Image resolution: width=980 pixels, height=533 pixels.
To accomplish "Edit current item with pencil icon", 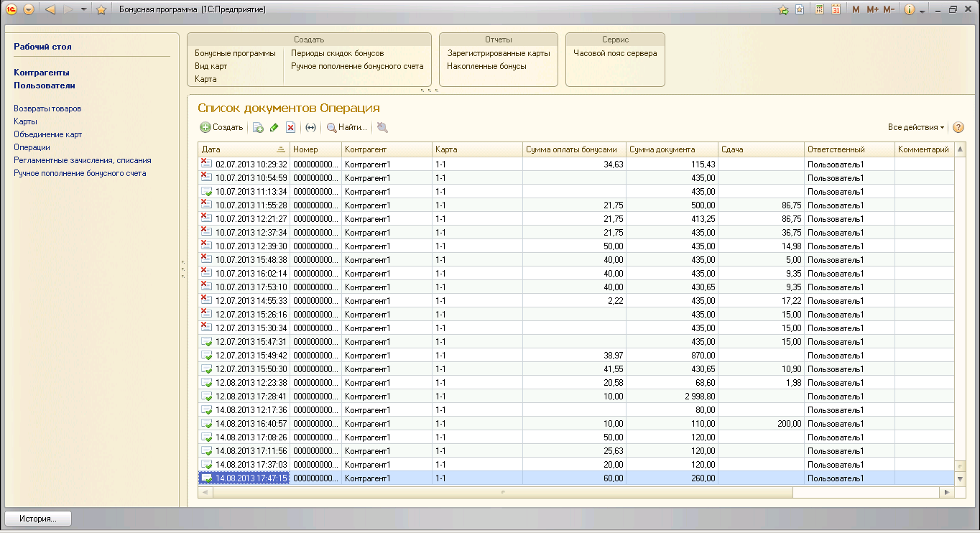I will [x=274, y=127].
